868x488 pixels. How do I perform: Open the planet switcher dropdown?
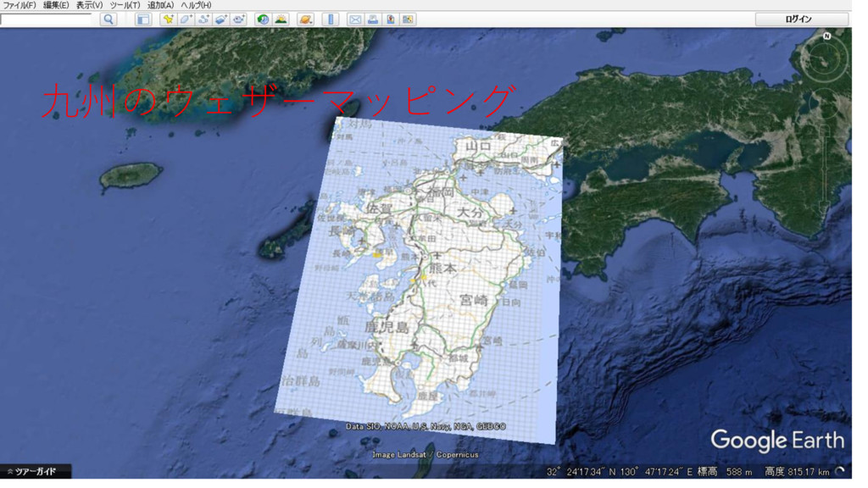[305, 19]
